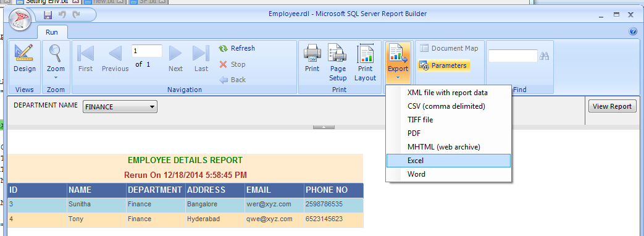The width and height of the screenshot is (644, 236).
Task: Open the Zoom magnifier tool
Action: pos(56,59)
